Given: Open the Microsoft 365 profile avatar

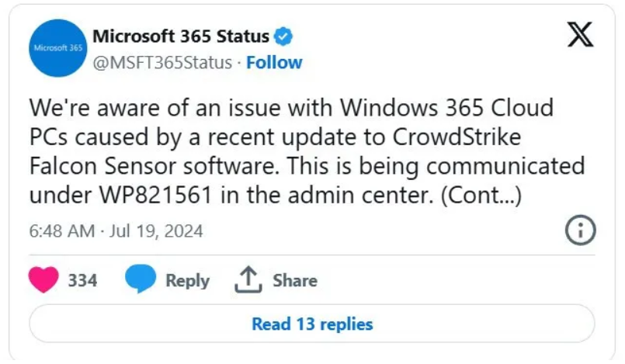Looking at the screenshot, I should tap(57, 48).
